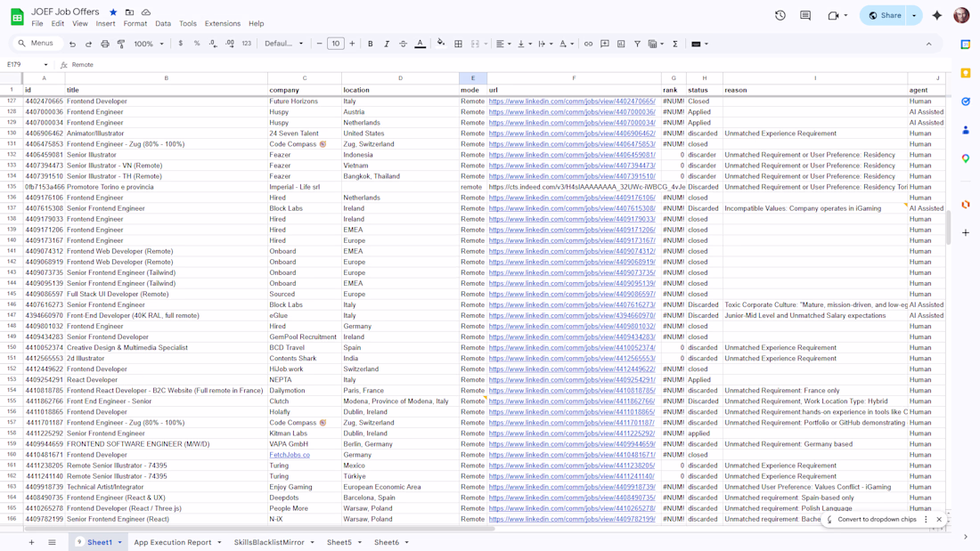Select the paint format tool
This screenshot has height=551, width=980.
point(121,44)
